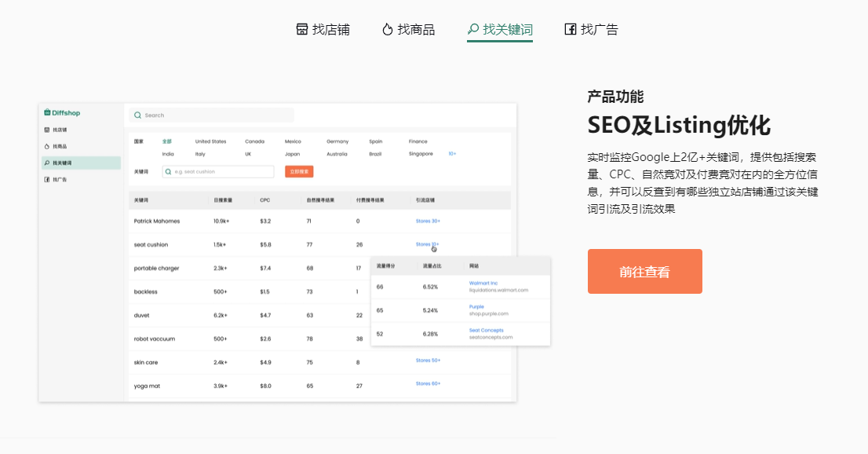
Task: Click the 前往查看 button
Action: (645, 272)
